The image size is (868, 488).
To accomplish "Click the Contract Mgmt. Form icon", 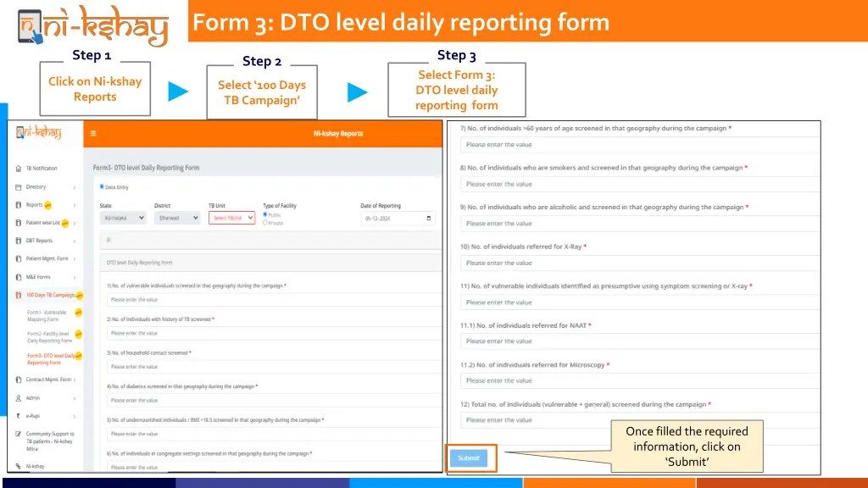I will (x=19, y=380).
